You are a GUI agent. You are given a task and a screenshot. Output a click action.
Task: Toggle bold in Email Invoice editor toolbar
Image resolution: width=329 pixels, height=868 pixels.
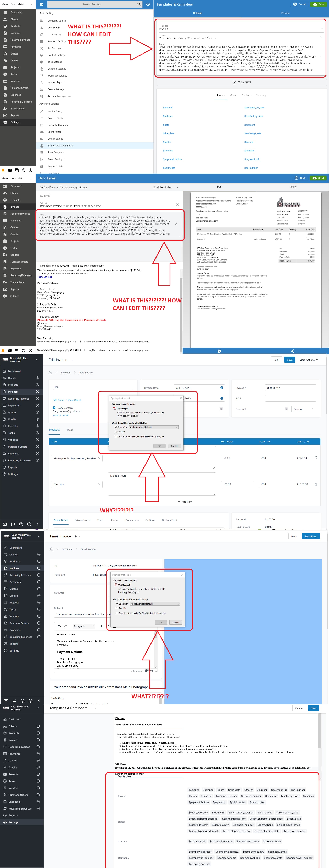point(102,626)
